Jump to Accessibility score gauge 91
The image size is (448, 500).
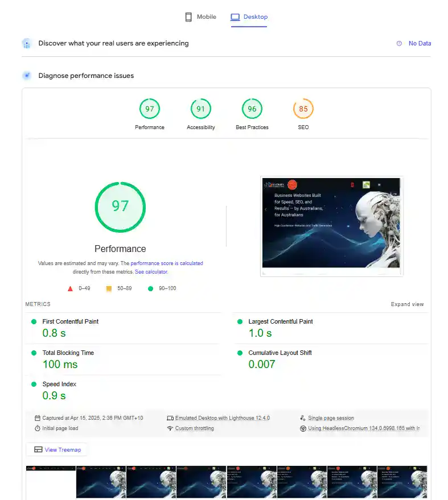pos(201,109)
